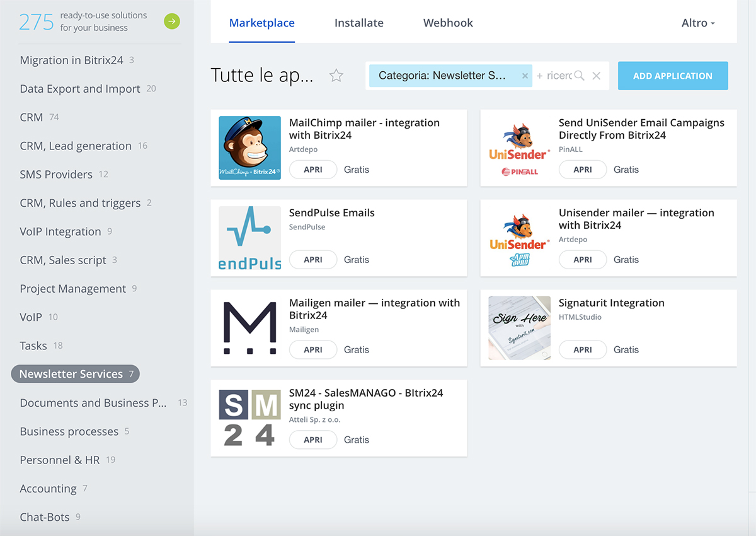This screenshot has height=536, width=756.
Task: Click the Mailigen vendor name text
Action: (x=304, y=329)
